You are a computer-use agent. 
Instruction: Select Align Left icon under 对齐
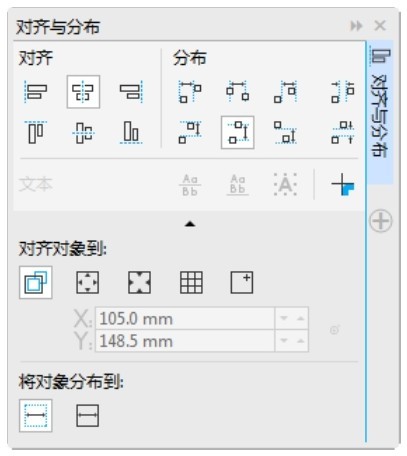click(x=36, y=92)
